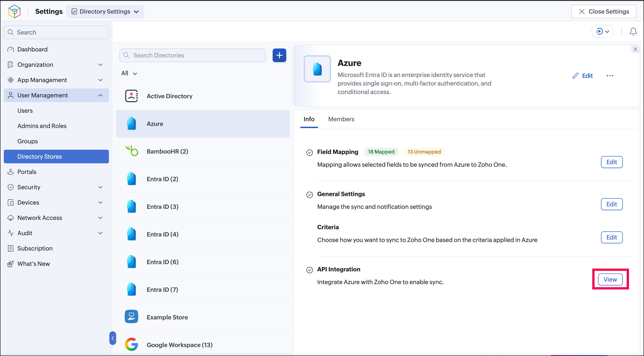This screenshot has width=644, height=356.
Task: Expand the App Management chevron
Action: 101,80
